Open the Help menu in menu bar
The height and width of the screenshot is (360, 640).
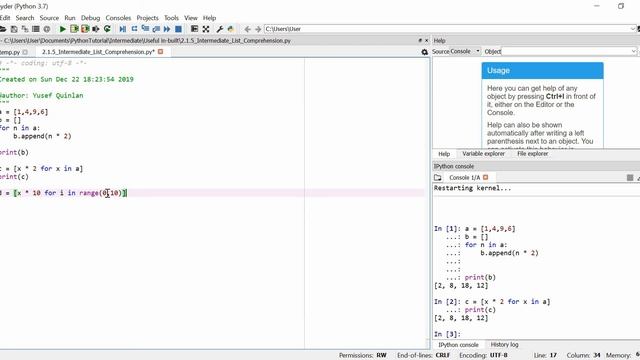[x=209, y=18]
